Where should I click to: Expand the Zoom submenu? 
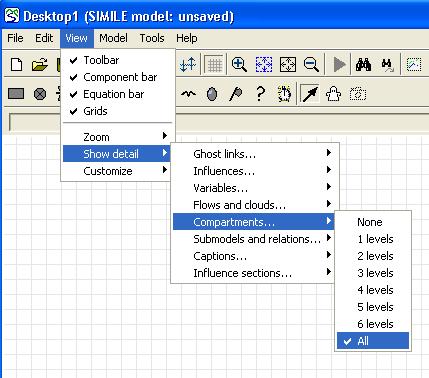119,137
